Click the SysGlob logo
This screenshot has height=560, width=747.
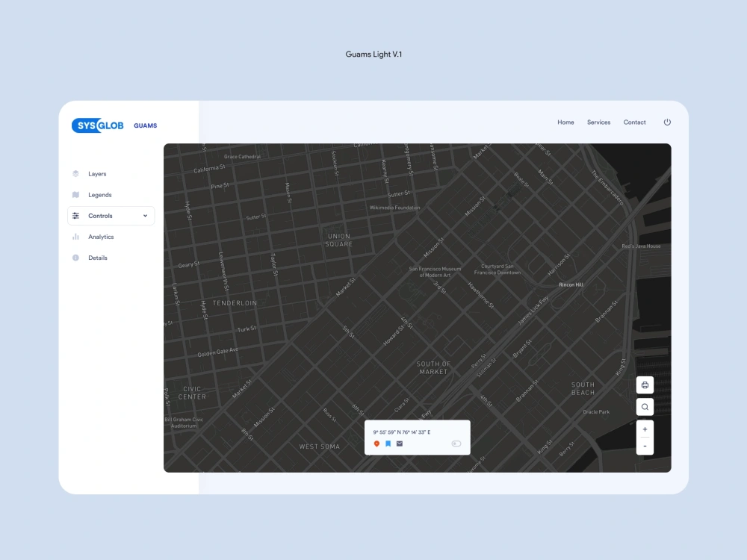(x=98, y=125)
